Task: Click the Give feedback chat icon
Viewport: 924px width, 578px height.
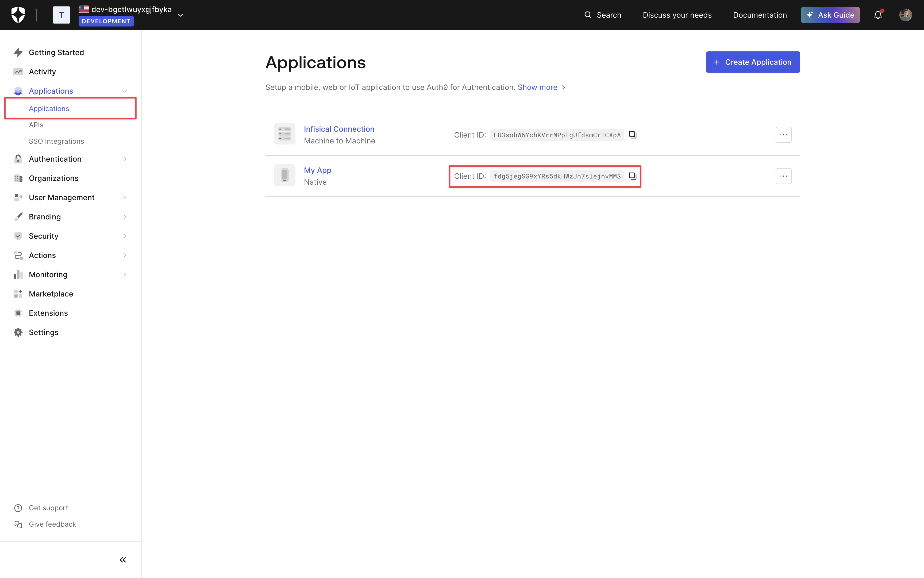Action: pyautogui.click(x=18, y=524)
